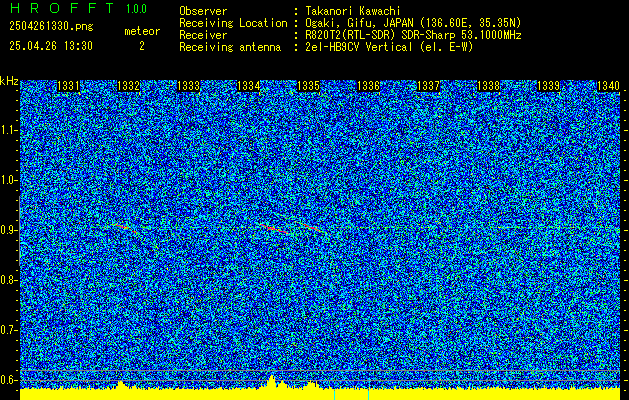This screenshot has width=629, height=400.
Task: Select the filename 2504261330.png
Action: click(51, 26)
